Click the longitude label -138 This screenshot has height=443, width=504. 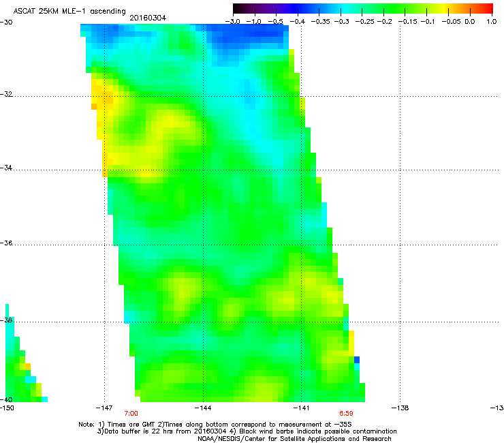[400, 408]
